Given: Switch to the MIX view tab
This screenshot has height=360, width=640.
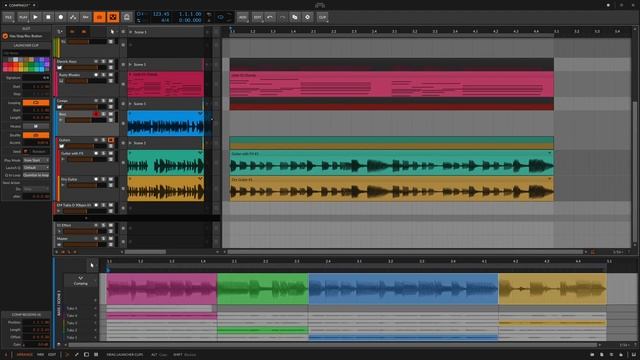Looking at the screenshot, I should point(40,355).
